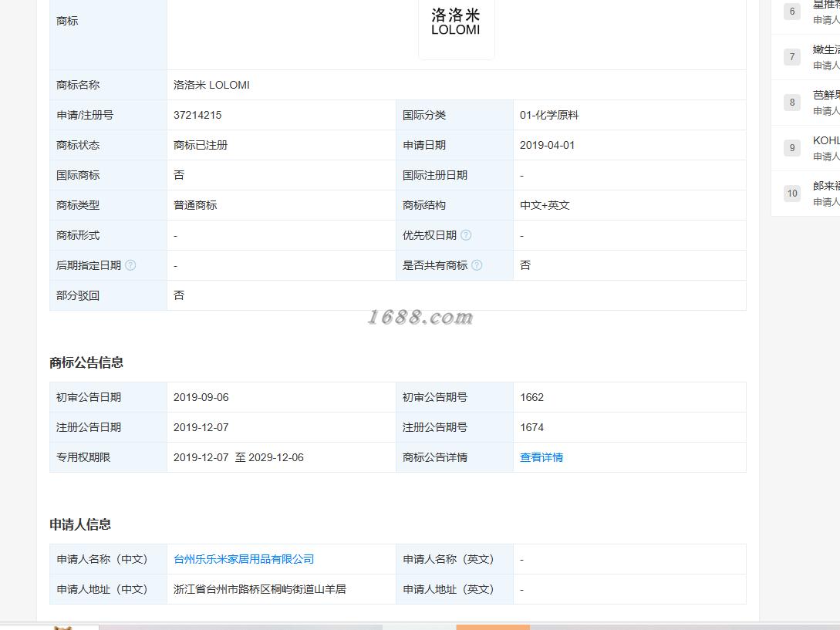Click the help icon next to 是否共有商标
Image resolution: width=840 pixels, height=630 pixels.
(477, 265)
